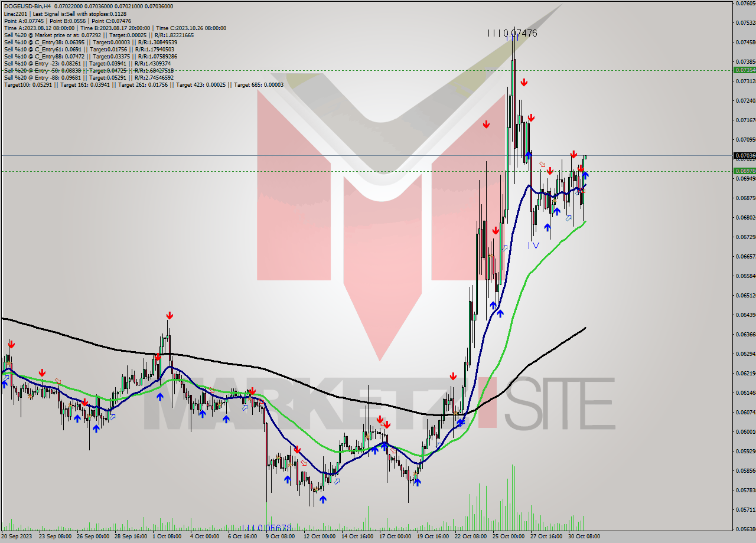Viewport: 756px width, 543px height.
Task: Click the bottom wave label 'I I I 0.05678'
Action: click(267, 528)
